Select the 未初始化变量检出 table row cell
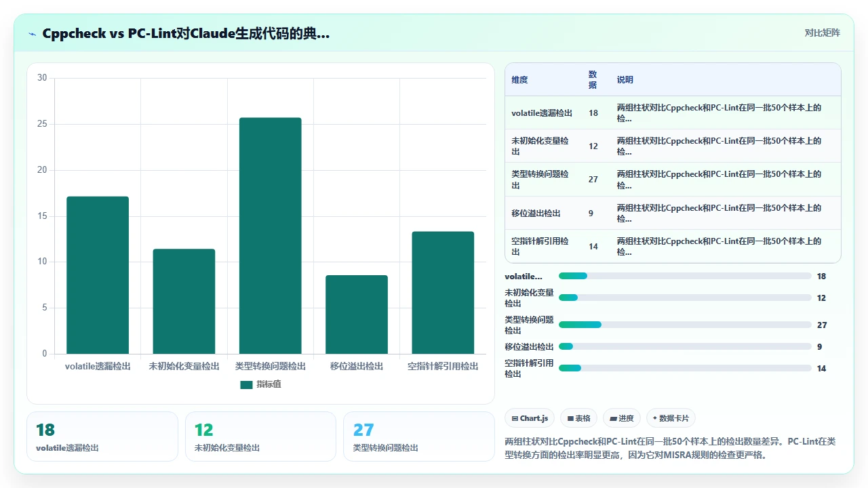 coord(544,146)
